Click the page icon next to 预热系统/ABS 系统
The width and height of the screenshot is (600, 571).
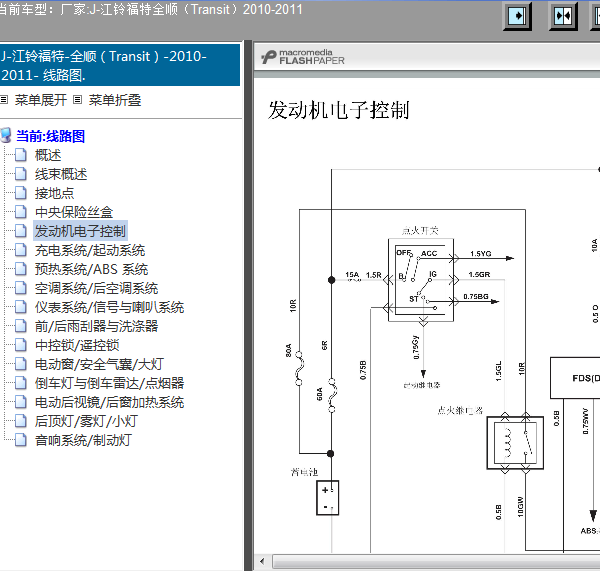pos(21,269)
